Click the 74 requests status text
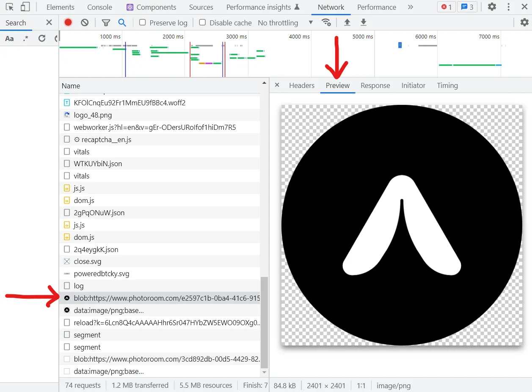 click(83, 385)
